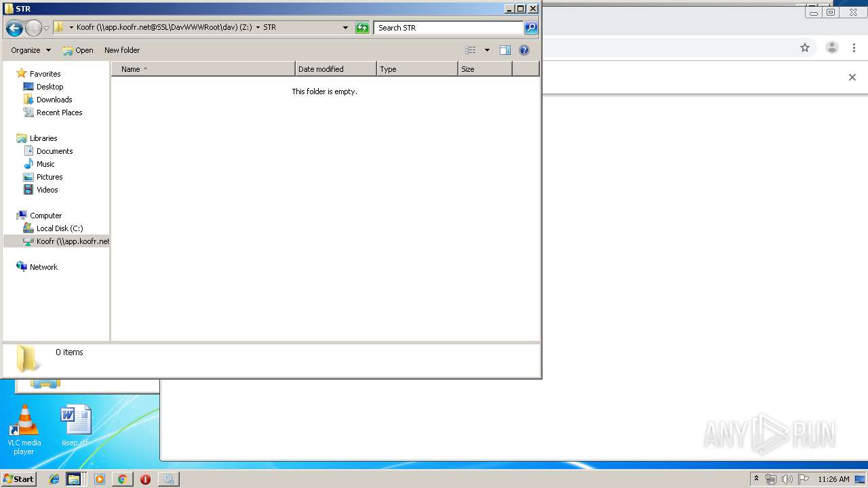Select Computer in navigation pane

[45, 216]
